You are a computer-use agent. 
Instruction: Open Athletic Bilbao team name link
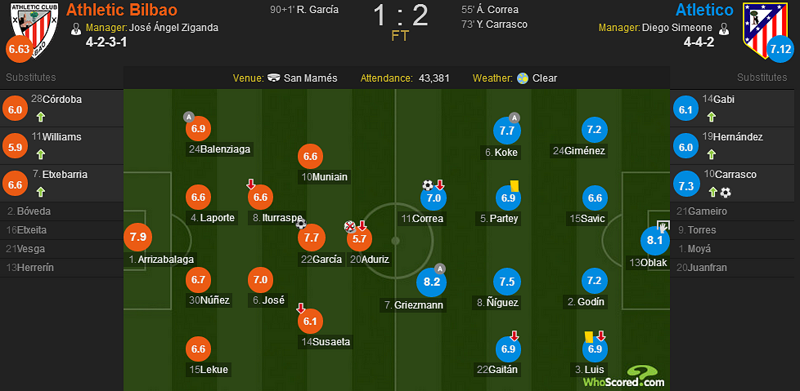(x=122, y=10)
